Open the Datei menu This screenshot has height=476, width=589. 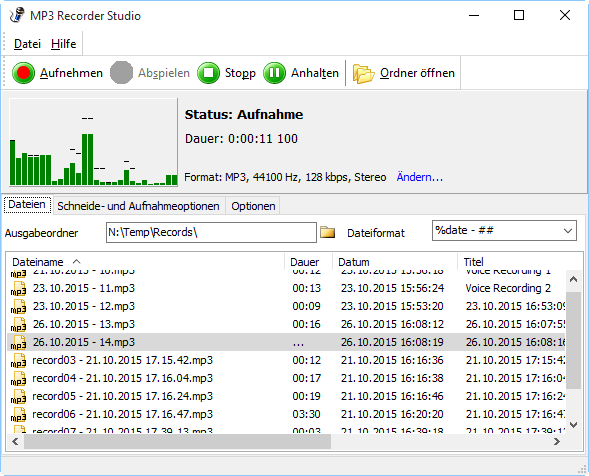pyautogui.click(x=27, y=44)
